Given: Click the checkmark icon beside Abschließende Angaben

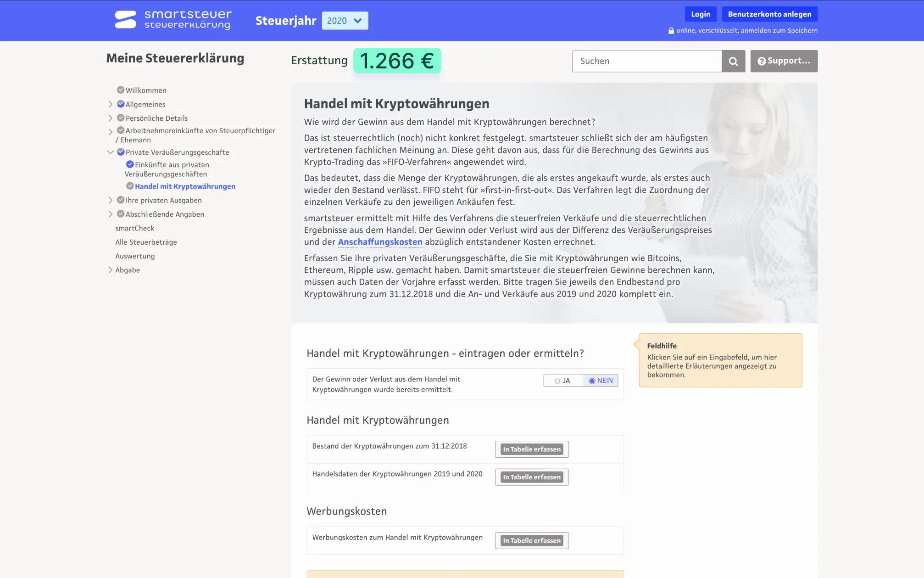Looking at the screenshot, I should tap(121, 214).
